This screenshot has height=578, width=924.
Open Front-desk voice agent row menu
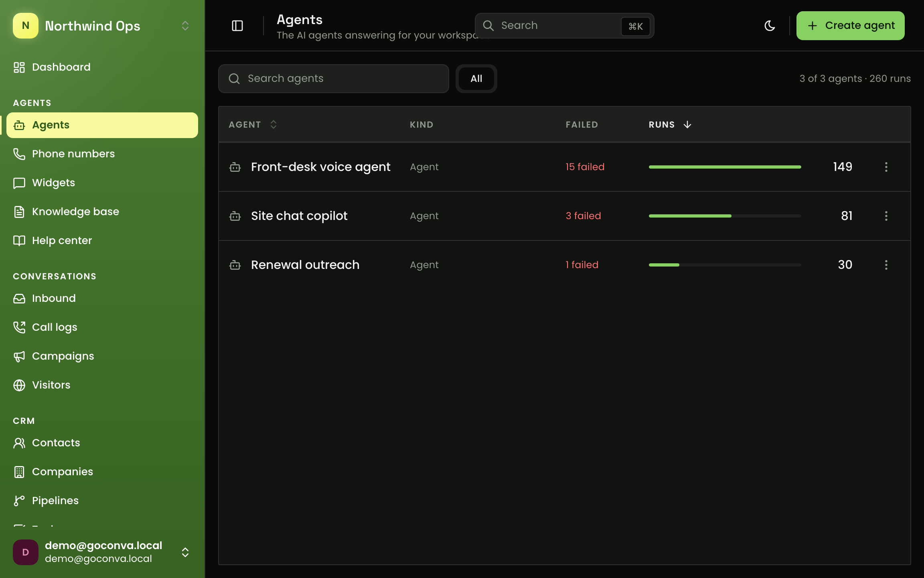coord(886,167)
